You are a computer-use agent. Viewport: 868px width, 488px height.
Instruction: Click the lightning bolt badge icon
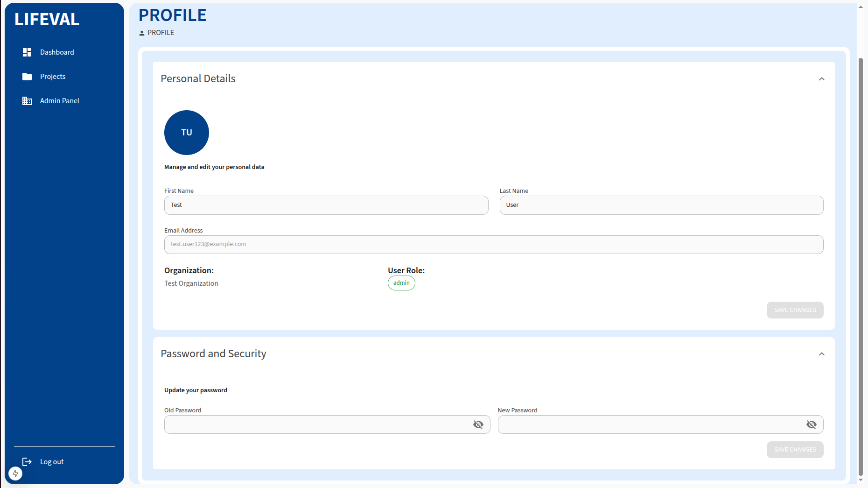click(15, 474)
